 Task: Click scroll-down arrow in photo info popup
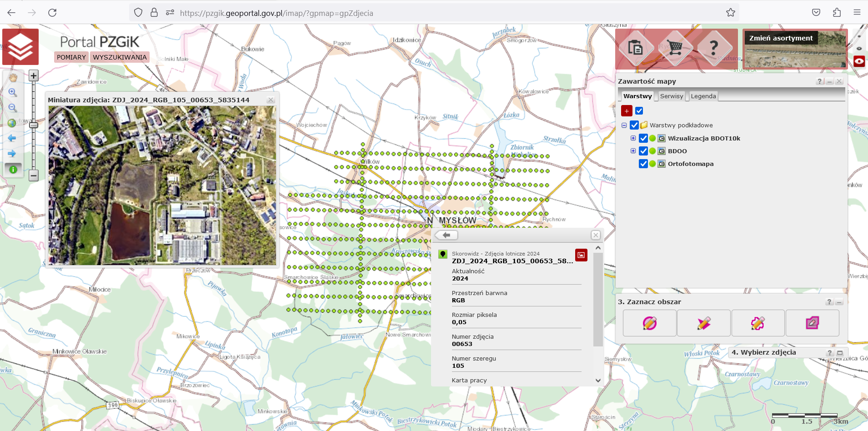[x=598, y=381]
